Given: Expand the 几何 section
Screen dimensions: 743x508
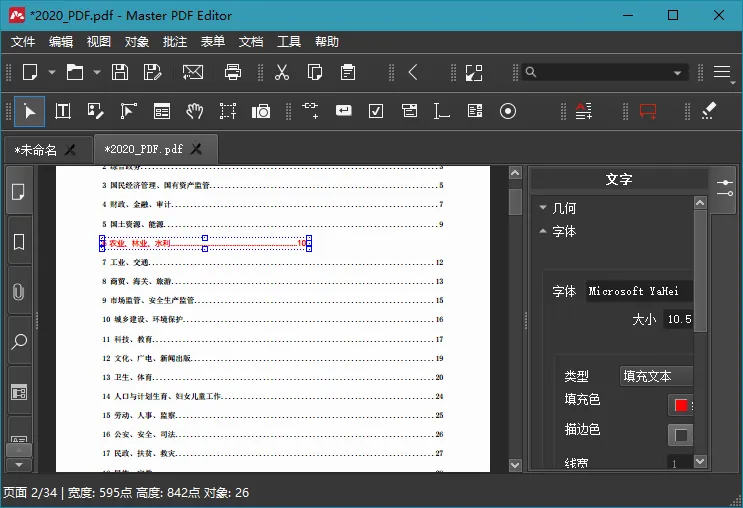Looking at the screenshot, I should 565,208.
